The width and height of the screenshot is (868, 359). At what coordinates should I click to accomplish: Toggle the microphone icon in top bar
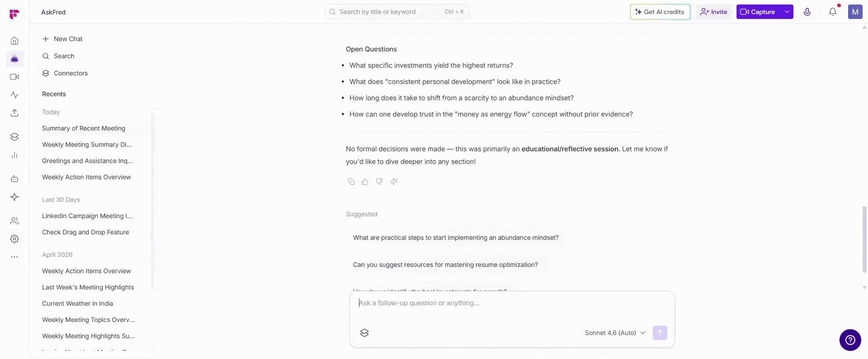807,12
